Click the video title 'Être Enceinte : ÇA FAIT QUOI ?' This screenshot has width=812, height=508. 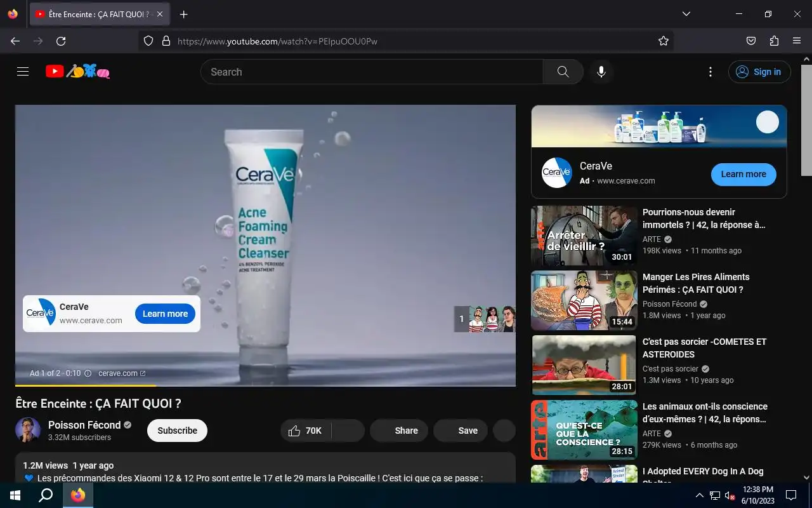(98, 404)
